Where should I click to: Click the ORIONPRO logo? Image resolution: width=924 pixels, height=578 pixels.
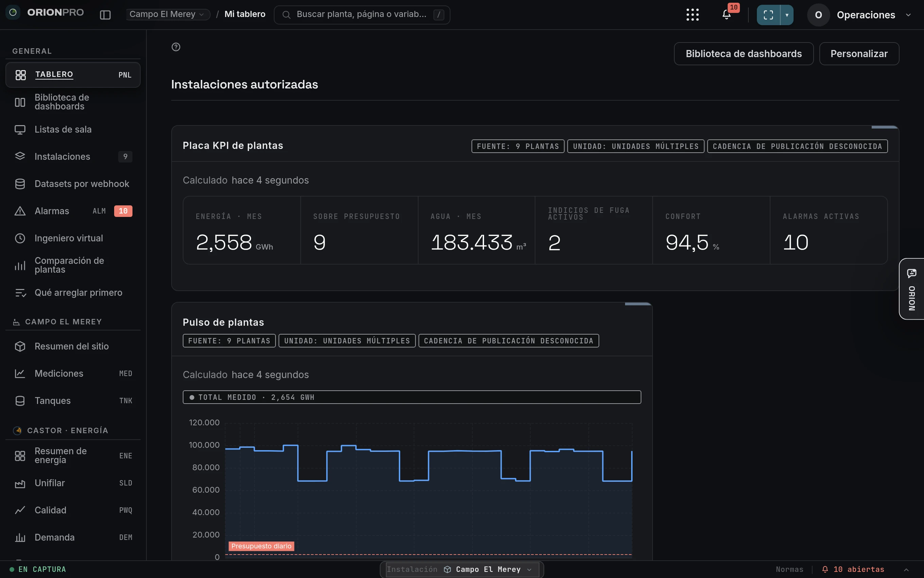tap(45, 12)
